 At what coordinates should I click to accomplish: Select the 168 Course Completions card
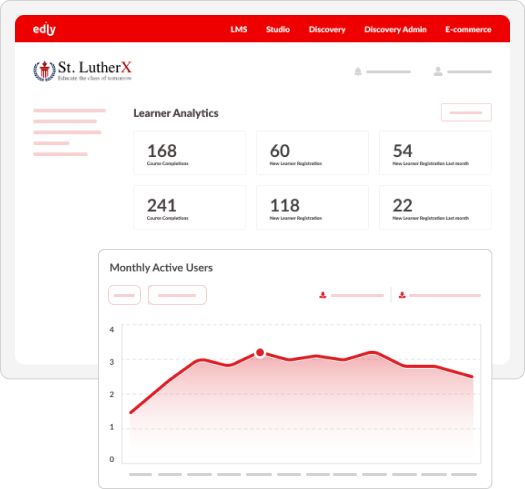click(190, 153)
